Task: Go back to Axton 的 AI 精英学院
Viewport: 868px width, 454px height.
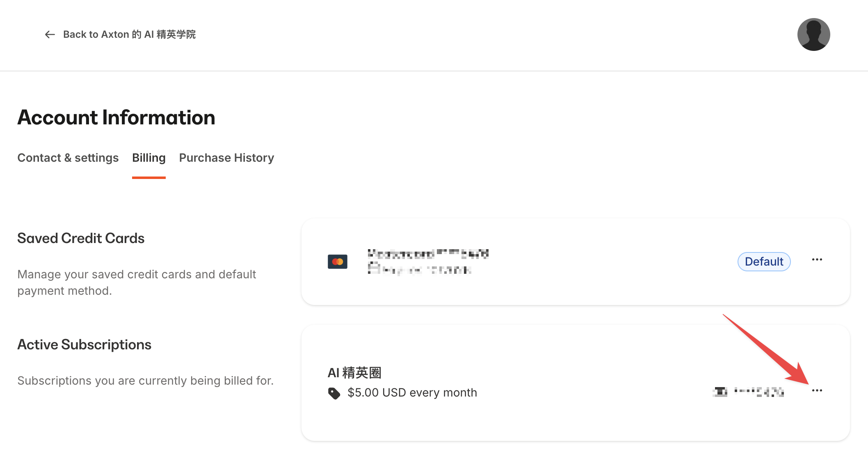Action: [129, 34]
